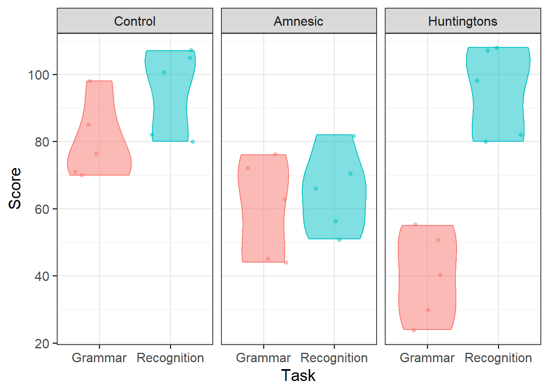This screenshot has height=392, width=549.
Task: Click the 60 tick label on Score axis
Action: tap(42, 209)
